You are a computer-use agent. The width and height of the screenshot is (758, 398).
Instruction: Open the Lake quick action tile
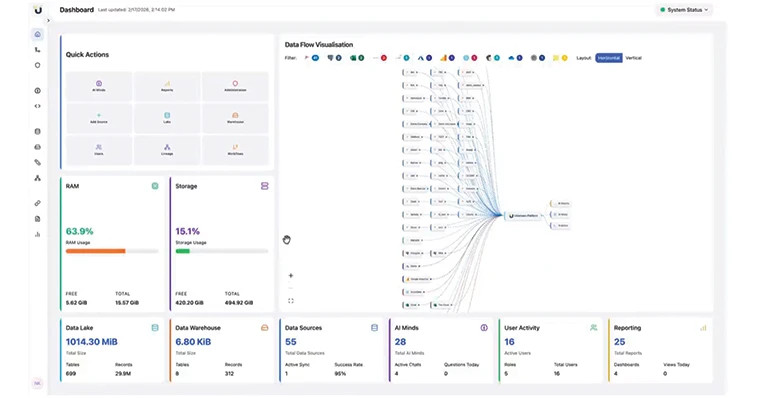pos(167,118)
